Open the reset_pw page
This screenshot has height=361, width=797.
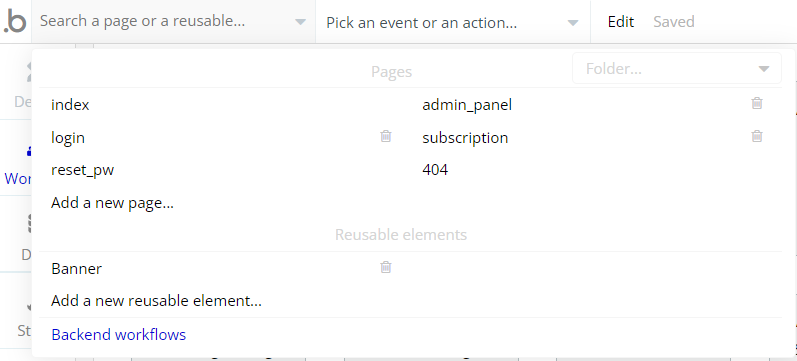pyautogui.click(x=82, y=170)
